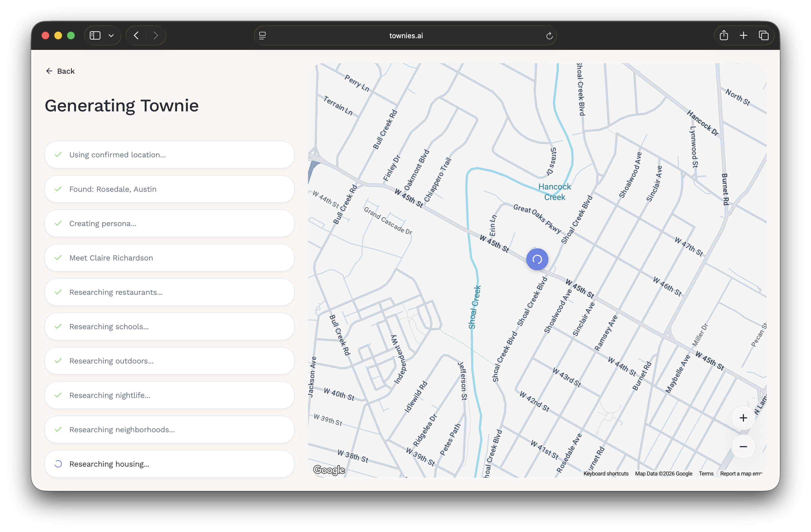Click the blue spinner marker on the map

[x=537, y=259]
